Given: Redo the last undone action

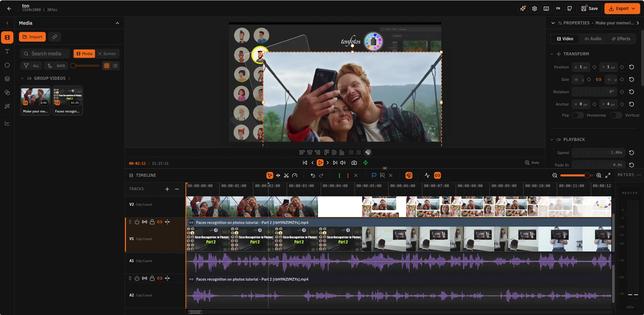Looking at the screenshot, I should pos(321,175).
